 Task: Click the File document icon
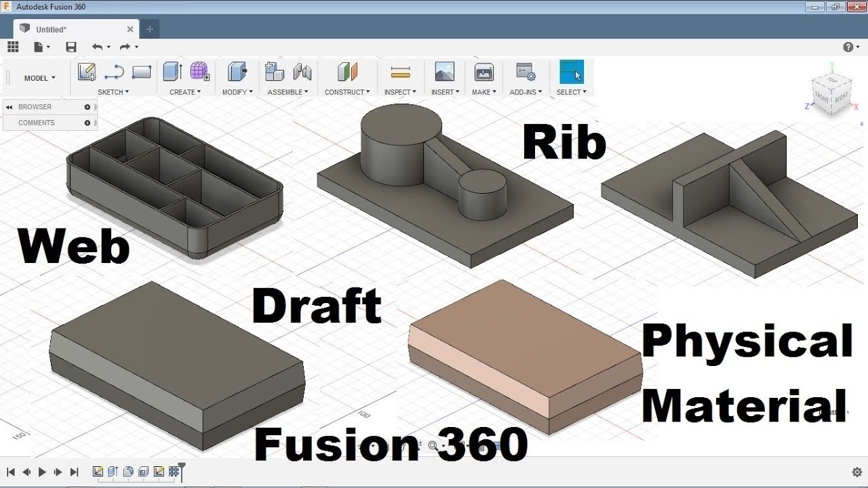point(39,47)
